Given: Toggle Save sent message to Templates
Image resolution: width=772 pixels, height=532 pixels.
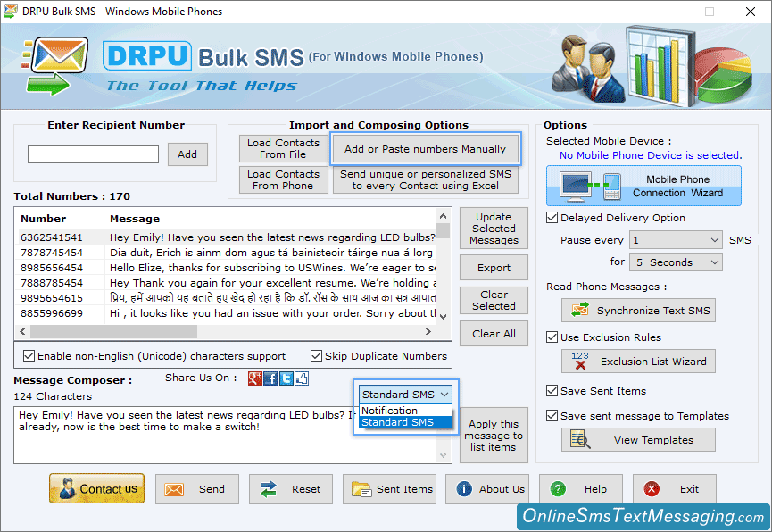Looking at the screenshot, I should [552, 416].
